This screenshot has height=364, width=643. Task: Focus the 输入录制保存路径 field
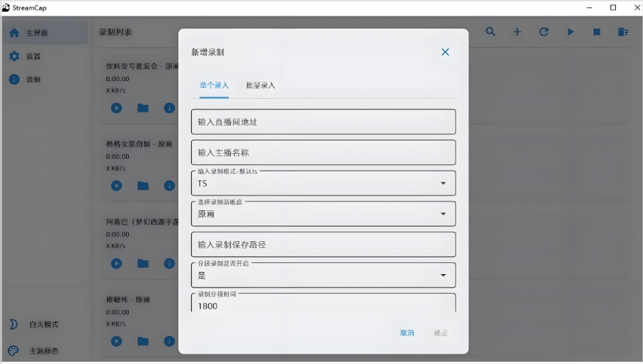point(323,245)
